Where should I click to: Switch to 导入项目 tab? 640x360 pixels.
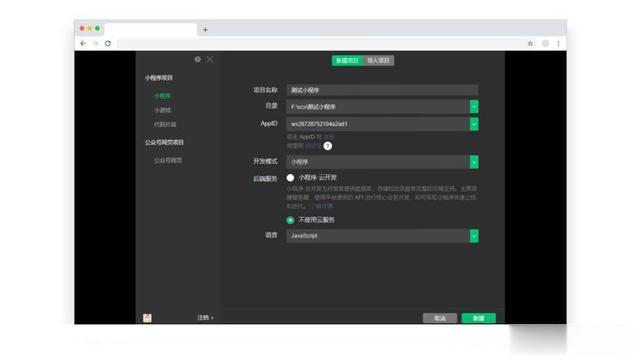(x=378, y=60)
